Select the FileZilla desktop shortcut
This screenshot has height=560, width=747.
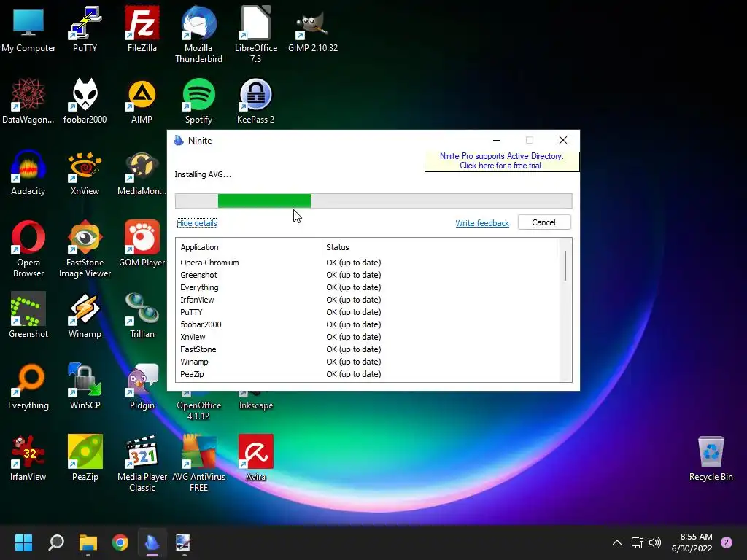coord(142,29)
